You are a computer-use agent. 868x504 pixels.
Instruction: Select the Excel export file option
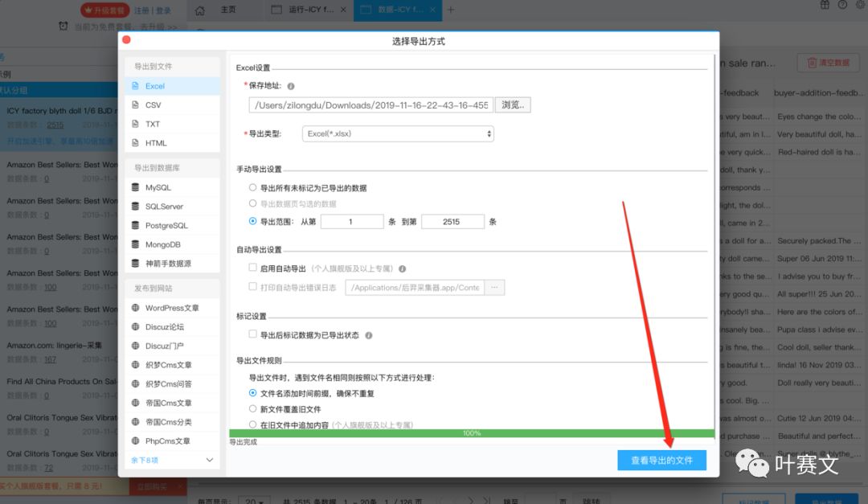point(154,86)
